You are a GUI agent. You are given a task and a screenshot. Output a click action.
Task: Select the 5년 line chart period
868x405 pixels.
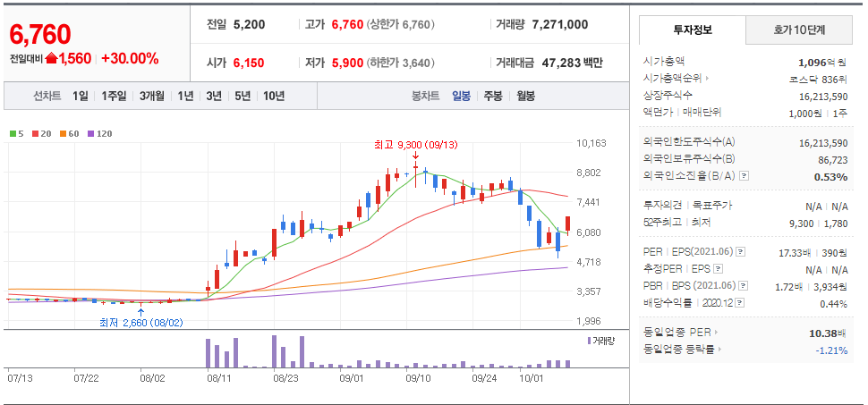pos(243,96)
